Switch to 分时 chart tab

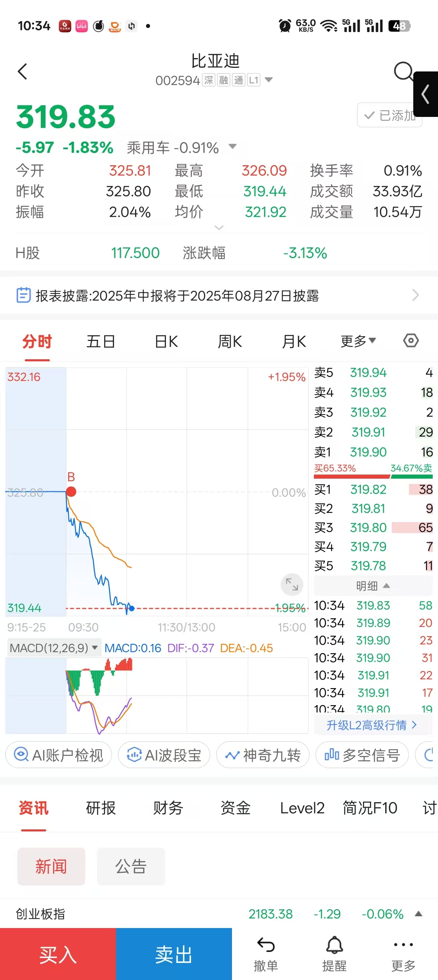(37, 341)
